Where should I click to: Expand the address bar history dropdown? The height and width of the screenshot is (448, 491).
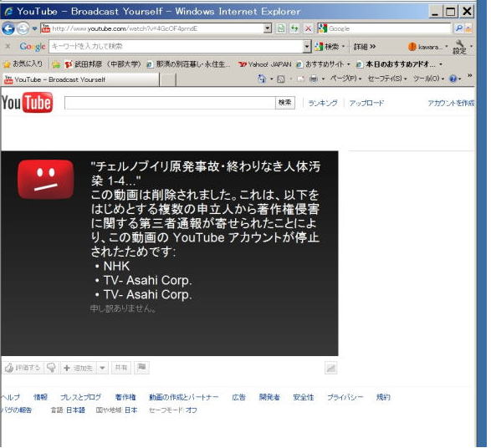(268, 28)
